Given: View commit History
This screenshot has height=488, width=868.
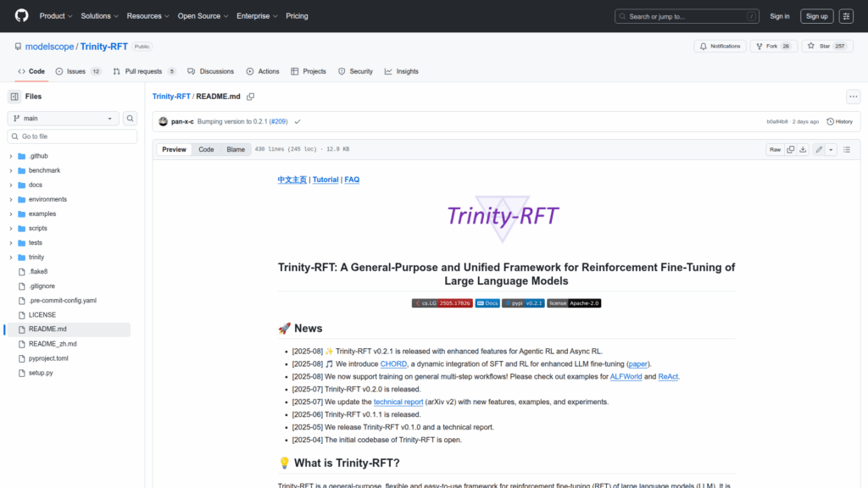Looking at the screenshot, I should pos(839,121).
